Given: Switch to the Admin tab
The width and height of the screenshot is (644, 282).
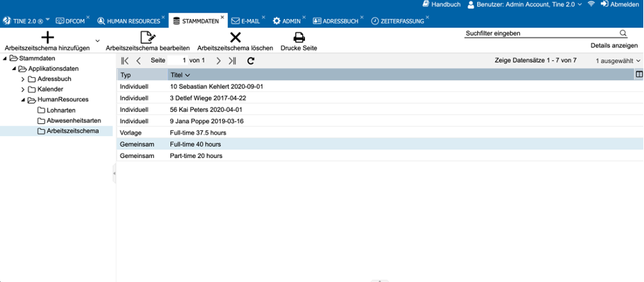Looking at the screenshot, I should coord(287,21).
